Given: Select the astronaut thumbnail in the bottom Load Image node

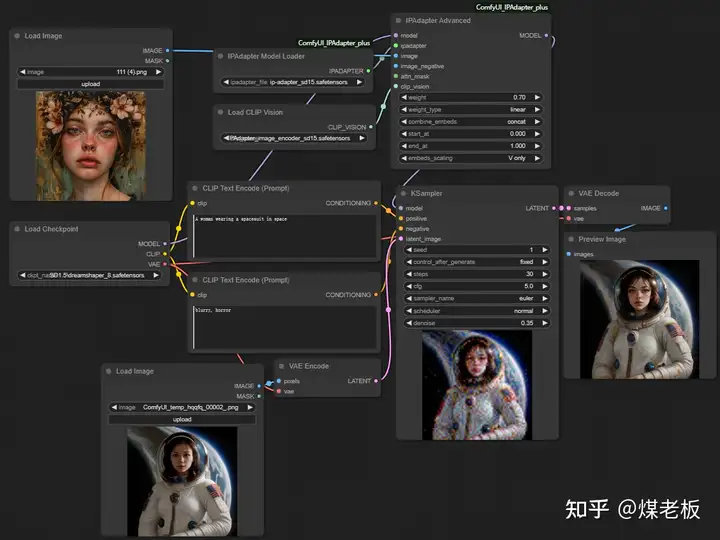Looking at the screenshot, I should (x=182, y=481).
